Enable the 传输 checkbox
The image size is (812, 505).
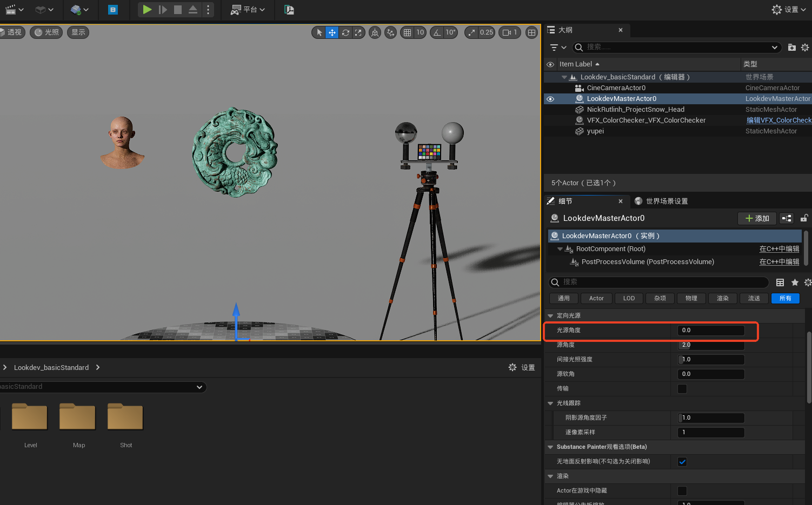click(x=682, y=389)
